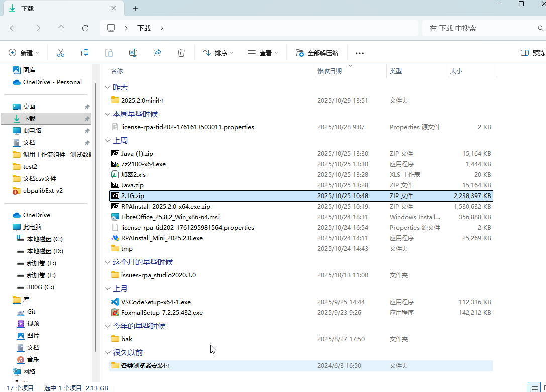Switch to details view in status bar

click(534, 387)
